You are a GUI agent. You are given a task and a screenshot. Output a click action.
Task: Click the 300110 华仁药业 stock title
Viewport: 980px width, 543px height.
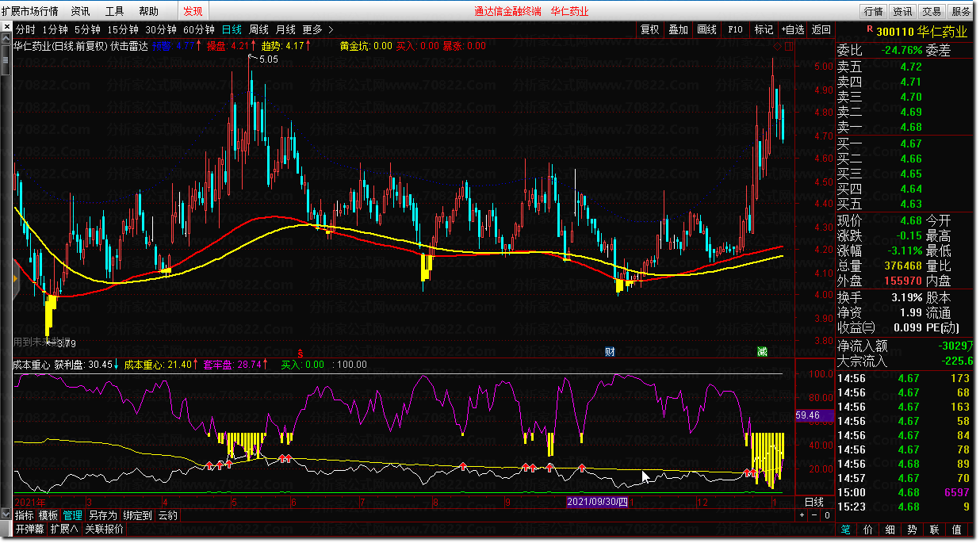point(921,32)
